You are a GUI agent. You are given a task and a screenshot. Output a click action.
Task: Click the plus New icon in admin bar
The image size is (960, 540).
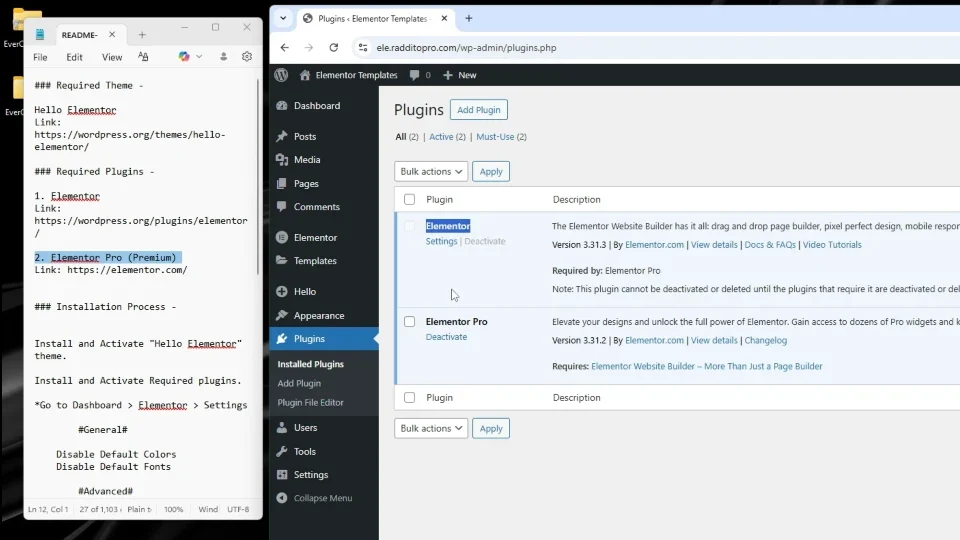tap(448, 75)
